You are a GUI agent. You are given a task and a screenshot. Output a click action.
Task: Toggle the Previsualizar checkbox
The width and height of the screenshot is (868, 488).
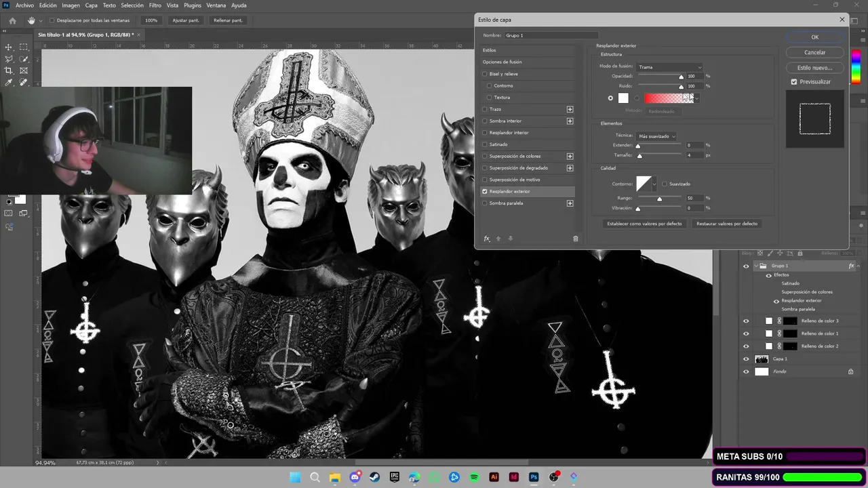tap(794, 81)
